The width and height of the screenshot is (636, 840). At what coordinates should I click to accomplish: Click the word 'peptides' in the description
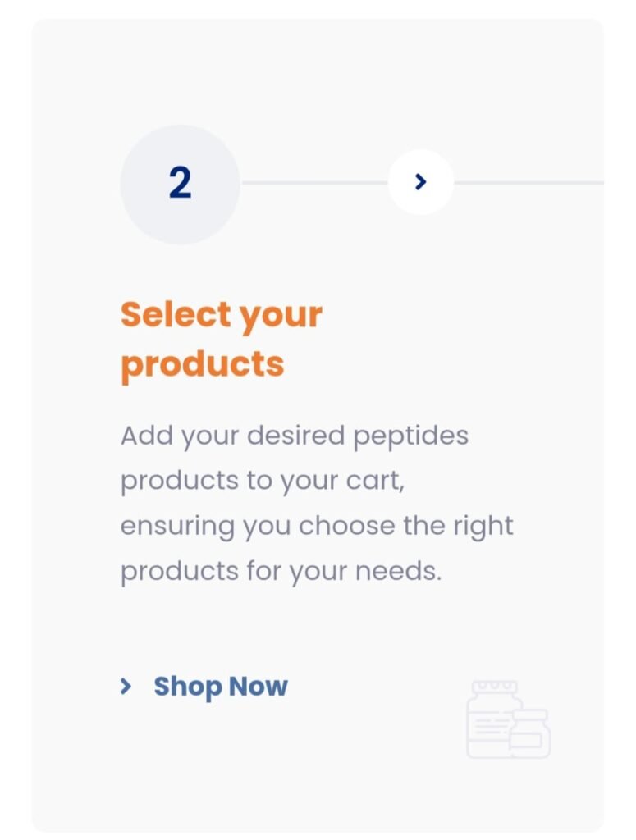411,436
